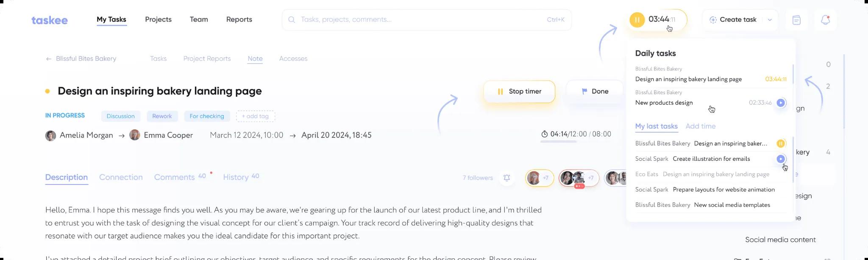
Task: Open the Add time tab
Action: pyautogui.click(x=700, y=126)
